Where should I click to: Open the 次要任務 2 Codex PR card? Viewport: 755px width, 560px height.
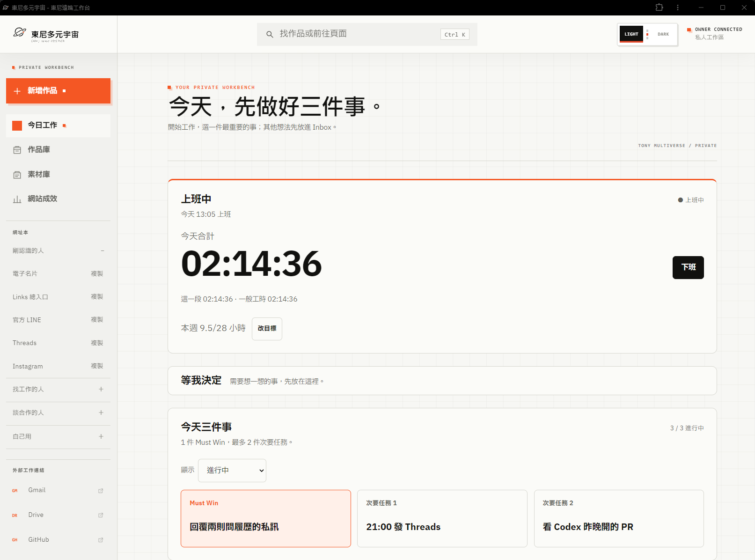(619, 518)
